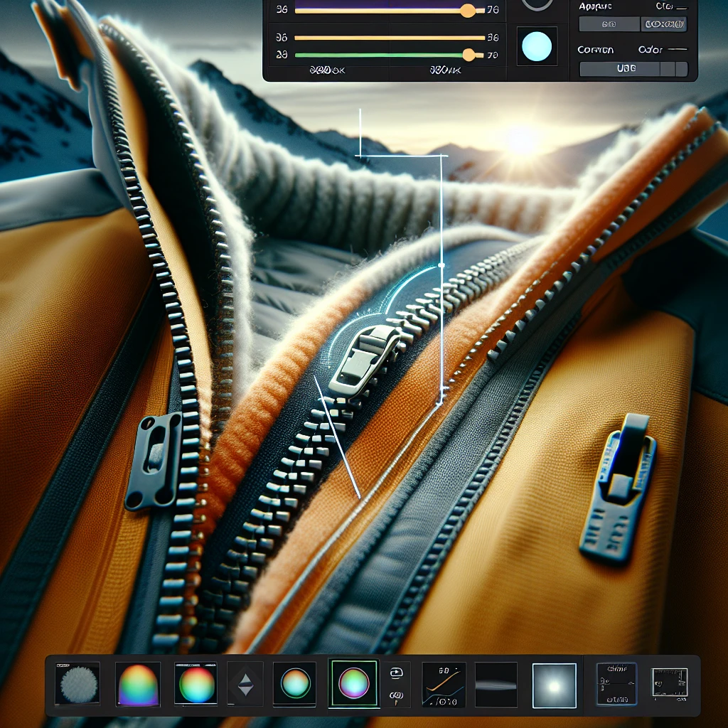Click the middle yellow slider track
728x728 pixels.
pyautogui.click(x=390, y=38)
